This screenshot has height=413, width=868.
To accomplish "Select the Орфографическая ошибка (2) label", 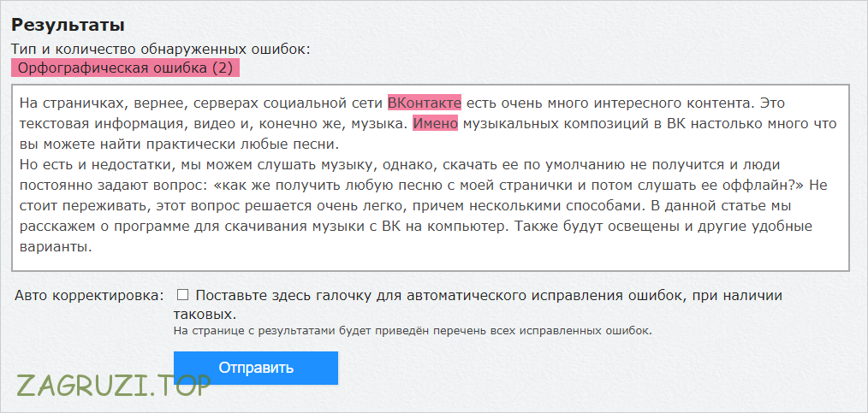I will tap(125, 68).
